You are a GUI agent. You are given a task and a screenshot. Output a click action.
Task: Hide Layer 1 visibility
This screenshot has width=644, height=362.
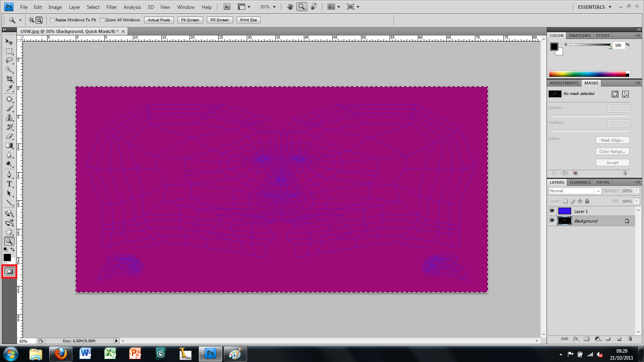(x=552, y=211)
